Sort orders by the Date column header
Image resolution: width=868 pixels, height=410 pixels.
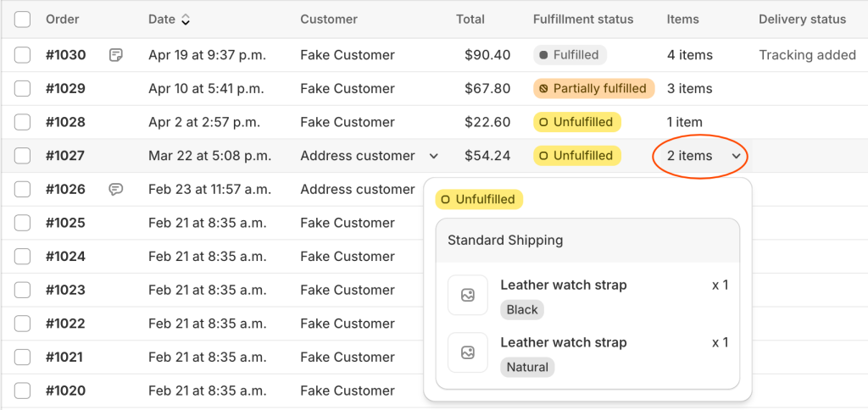162,19
